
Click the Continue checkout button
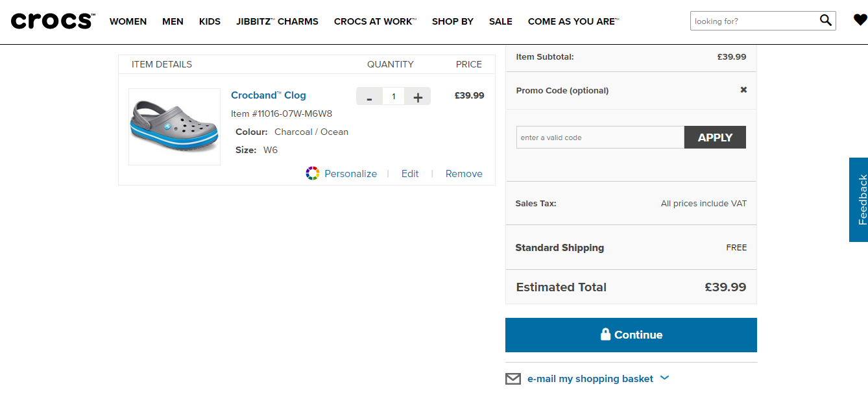pos(631,335)
